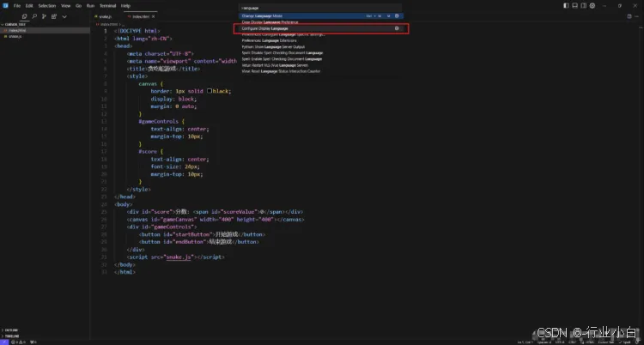This screenshot has width=644, height=345.
Task: Select snake.js in the explorer tree
Action: tap(45, 36)
